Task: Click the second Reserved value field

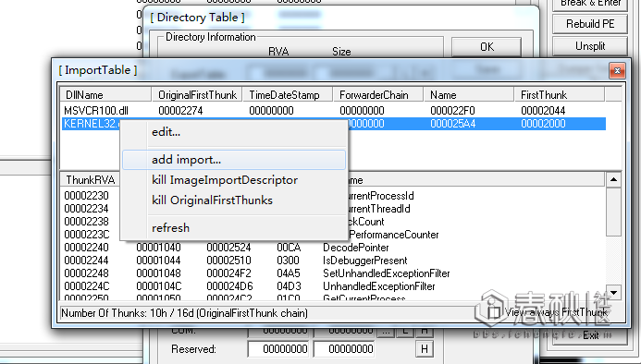Action: pos(345,349)
